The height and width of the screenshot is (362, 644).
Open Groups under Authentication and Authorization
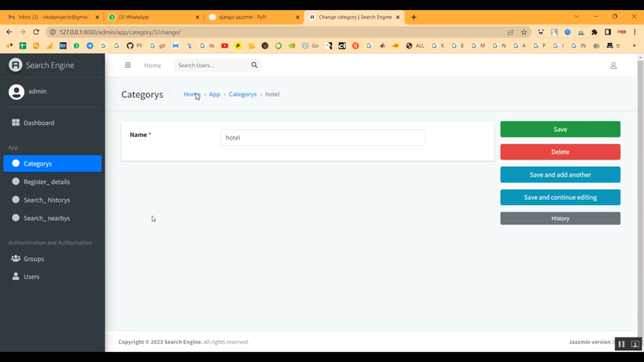coord(52,259)
